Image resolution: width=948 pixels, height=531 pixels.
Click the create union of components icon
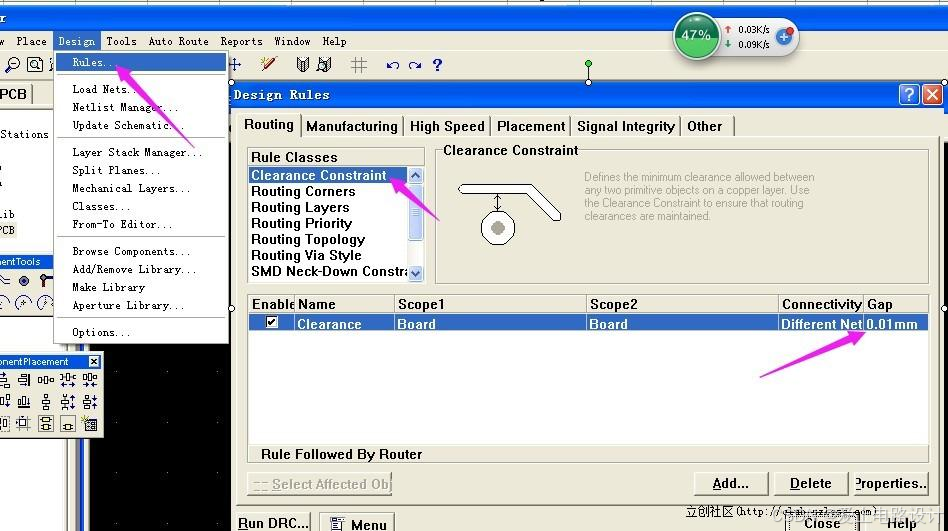pyautogui.click(x=45, y=423)
